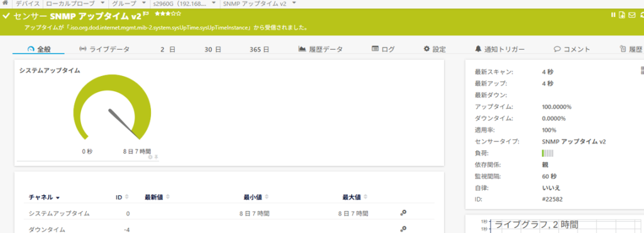This screenshot has height=233, width=644.
Task: Open s2960G device breadcrumb link
Action: tap(179, 3)
